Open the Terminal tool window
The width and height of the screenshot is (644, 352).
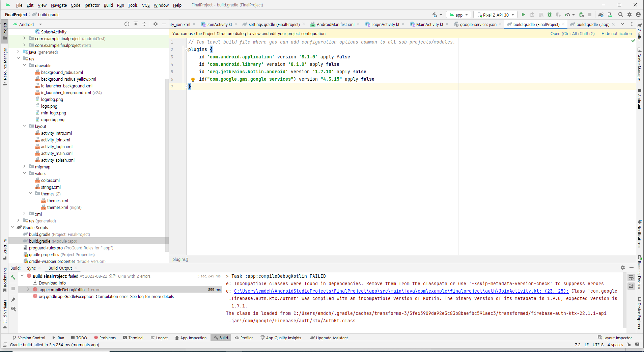coord(133,337)
